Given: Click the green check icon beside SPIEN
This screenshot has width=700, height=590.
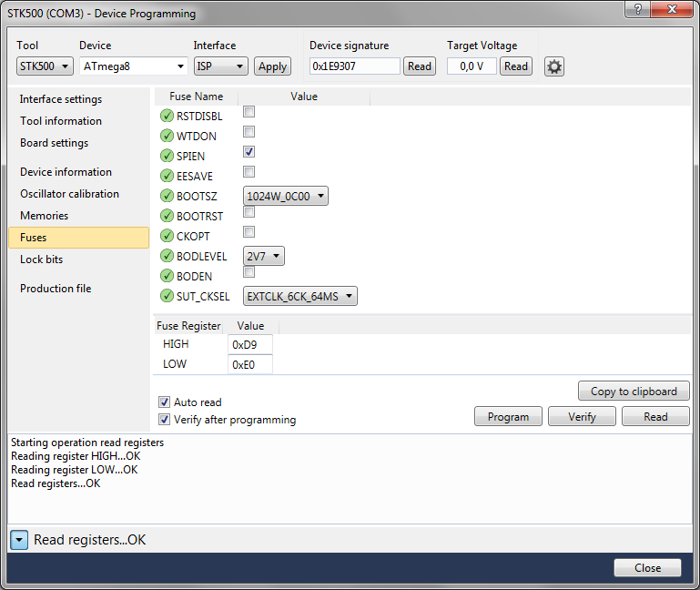Looking at the screenshot, I should (x=167, y=156).
